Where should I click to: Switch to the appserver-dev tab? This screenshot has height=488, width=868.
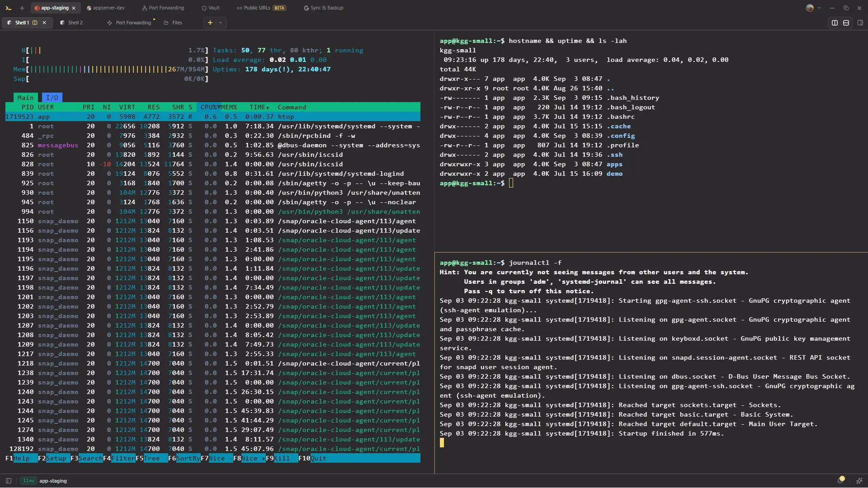105,8
